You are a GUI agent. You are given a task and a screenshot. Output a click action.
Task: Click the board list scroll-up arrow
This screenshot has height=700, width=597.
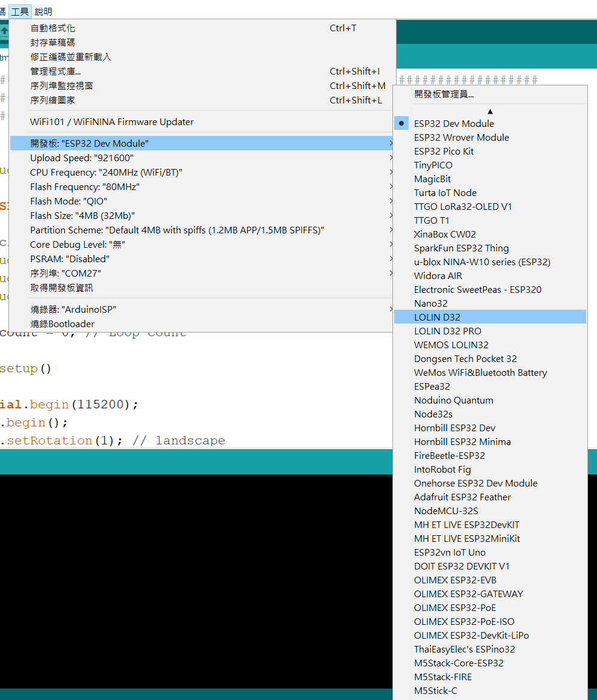click(x=490, y=112)
